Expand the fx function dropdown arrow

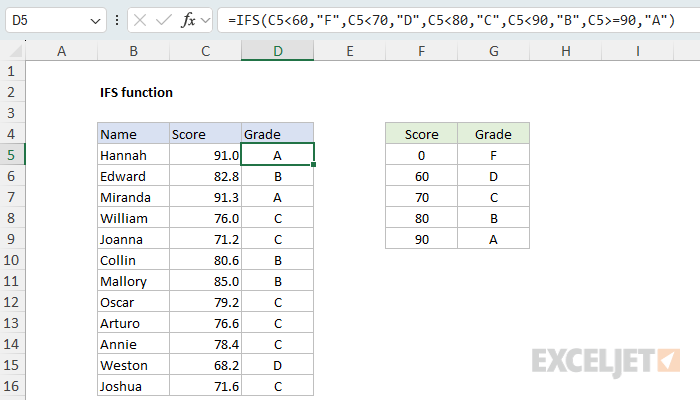pyautogui.click(x=205, y=21)
